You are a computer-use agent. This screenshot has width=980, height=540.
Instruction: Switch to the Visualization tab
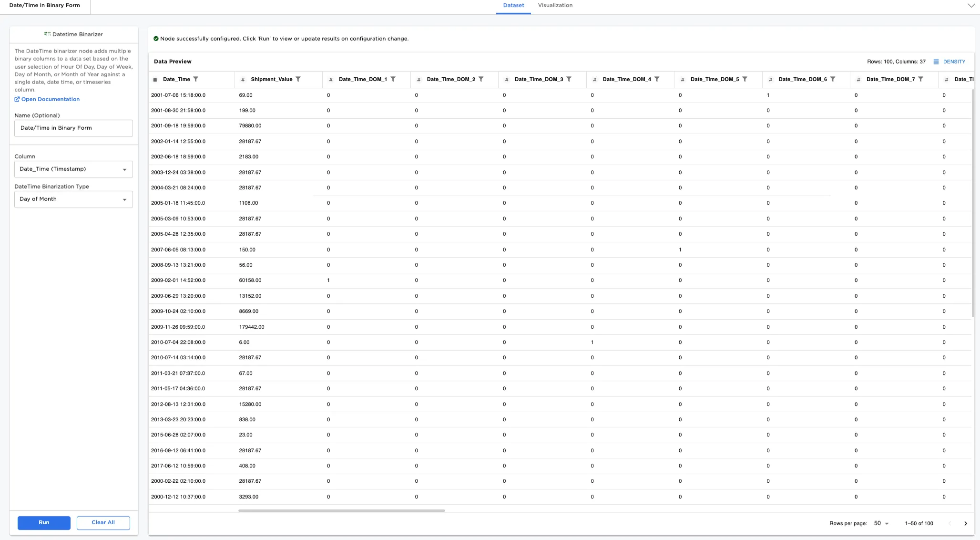click(x=555, y=6)
